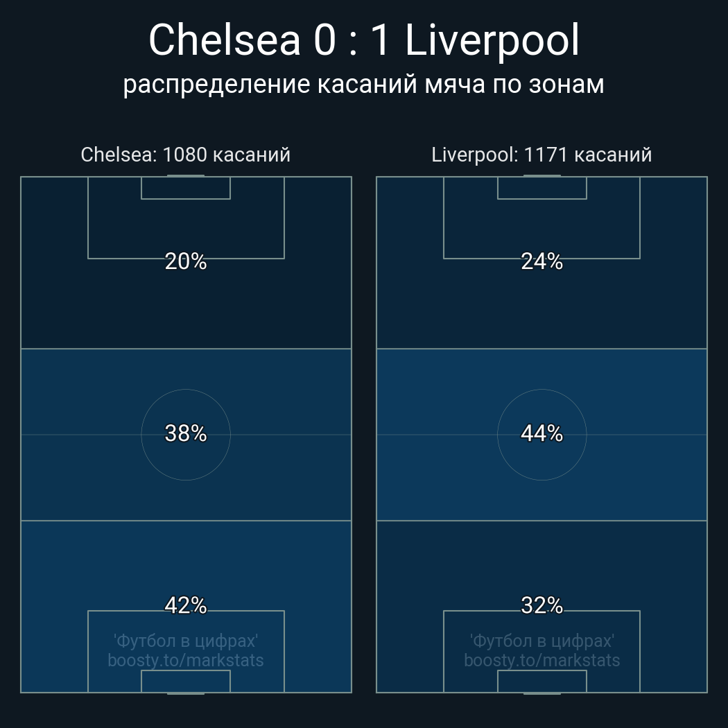Viewport: 728px width, 728px height.
Task: Click the word Liverpool in the main title
Action: click(492, 41)
